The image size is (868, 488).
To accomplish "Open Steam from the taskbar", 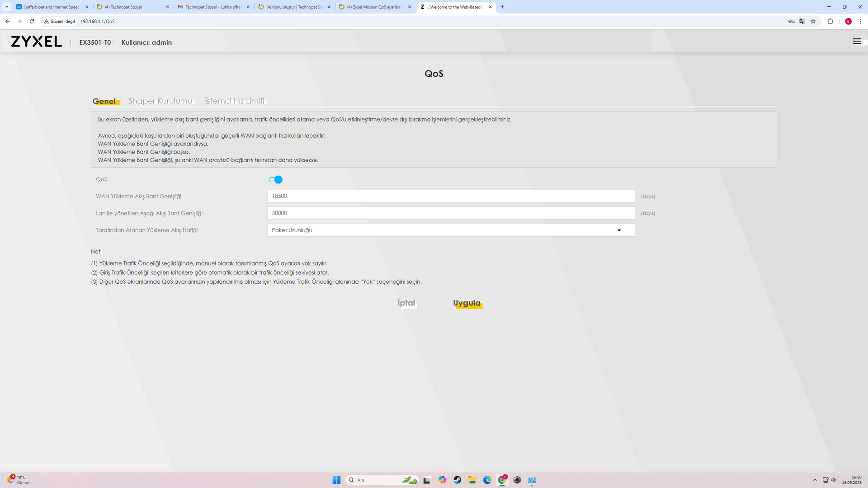I will click(457, 480).
